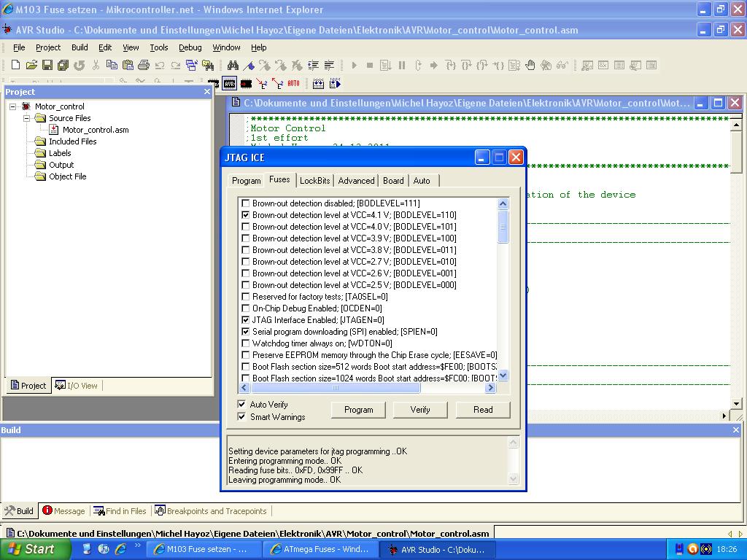Decrease indent with the outdent toolbar icon

click(x=329, y=65)
